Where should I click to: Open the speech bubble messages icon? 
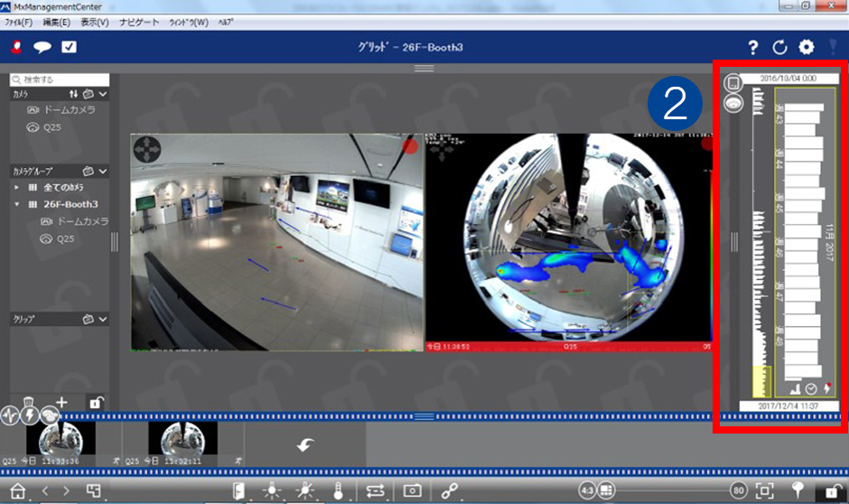coord(42,47)
